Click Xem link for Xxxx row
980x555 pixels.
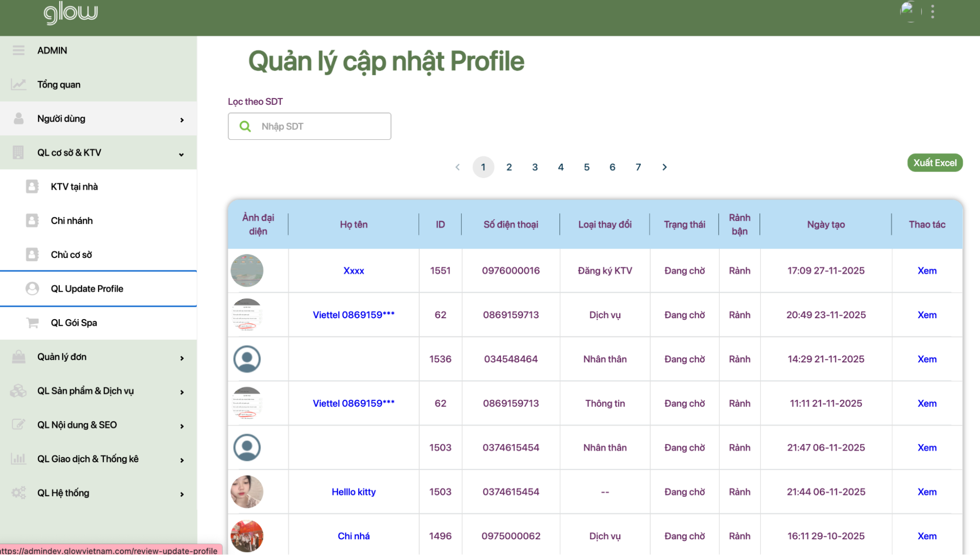pos(927,271)
